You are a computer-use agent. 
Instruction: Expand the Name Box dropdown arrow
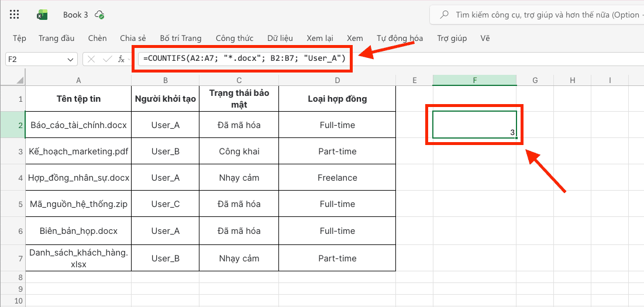tap(71, 59)
